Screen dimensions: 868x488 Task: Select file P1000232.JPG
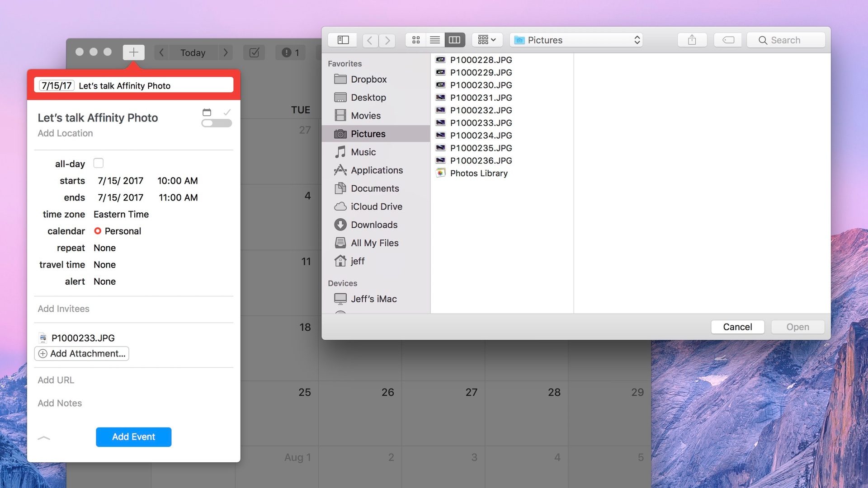click(502, 110)
